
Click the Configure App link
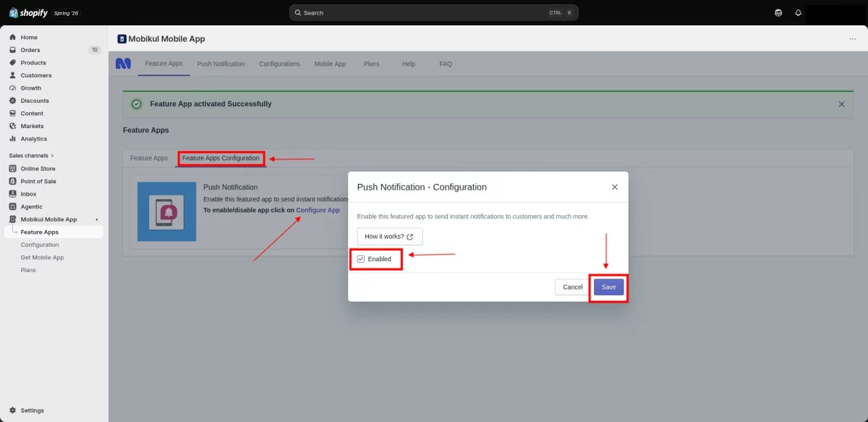click(x=318, y=210)
